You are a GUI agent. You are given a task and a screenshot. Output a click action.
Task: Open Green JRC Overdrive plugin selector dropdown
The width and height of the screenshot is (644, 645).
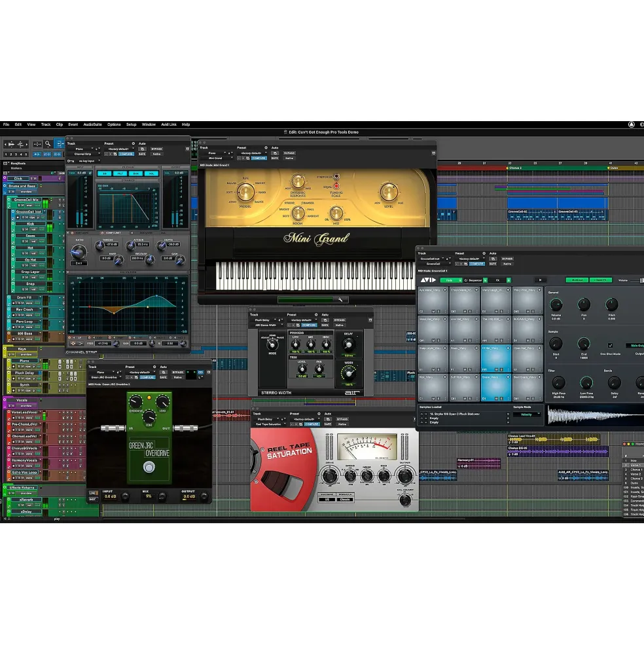click(105, 377)
